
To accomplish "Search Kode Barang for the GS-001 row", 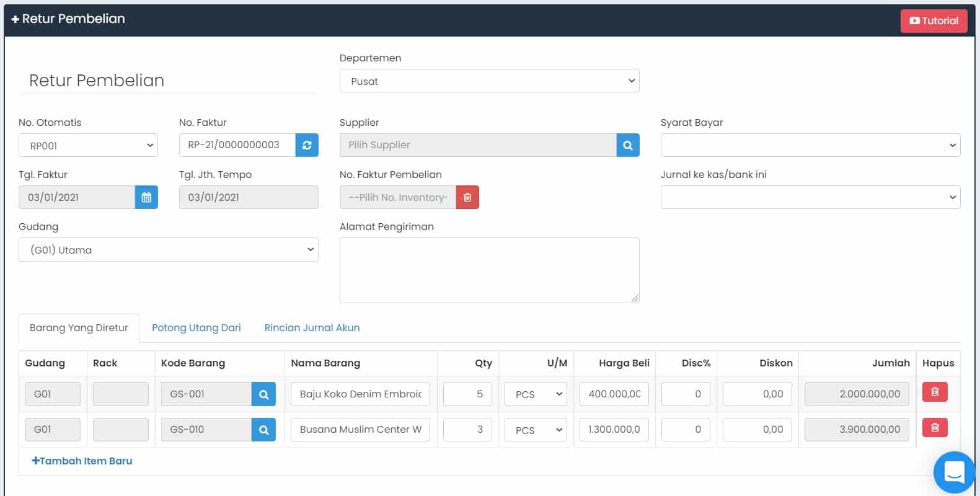I will tap(263, 394).
